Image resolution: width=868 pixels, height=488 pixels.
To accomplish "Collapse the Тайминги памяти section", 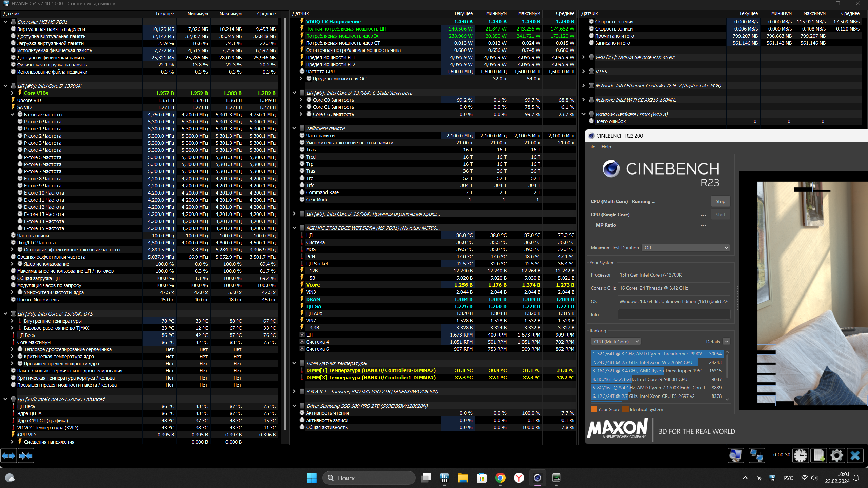I will point(294,128).
